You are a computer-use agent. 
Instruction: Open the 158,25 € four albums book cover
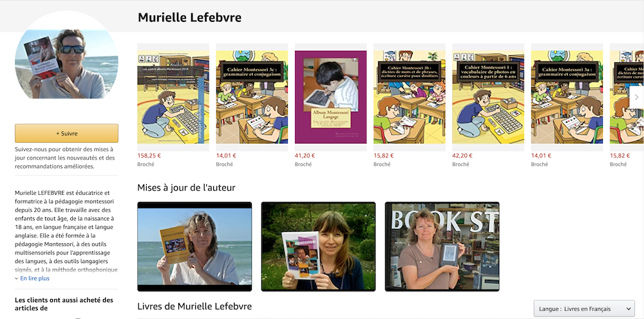point(173,97)
